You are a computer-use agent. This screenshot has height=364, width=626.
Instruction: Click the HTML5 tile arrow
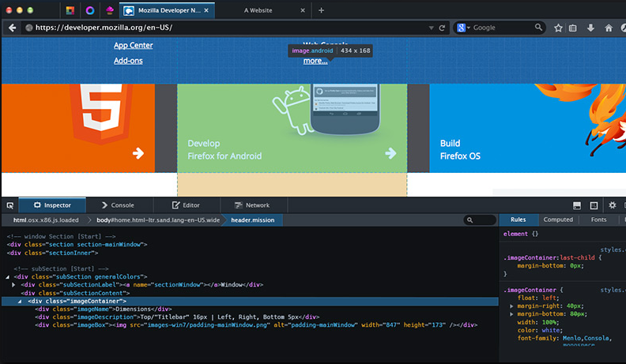(x=138, y=153)
